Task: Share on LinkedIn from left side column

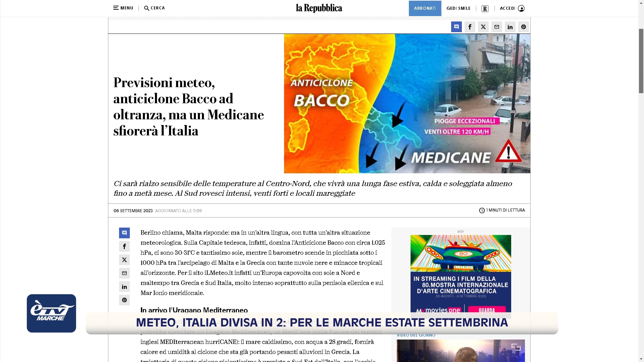Action: [x=124, y=287]
